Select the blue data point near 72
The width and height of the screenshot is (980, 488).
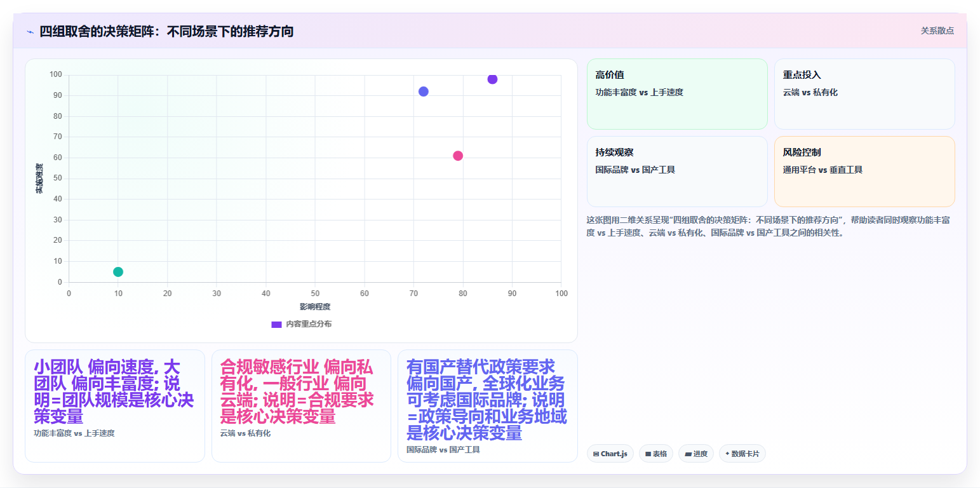[x=424, y=91]
